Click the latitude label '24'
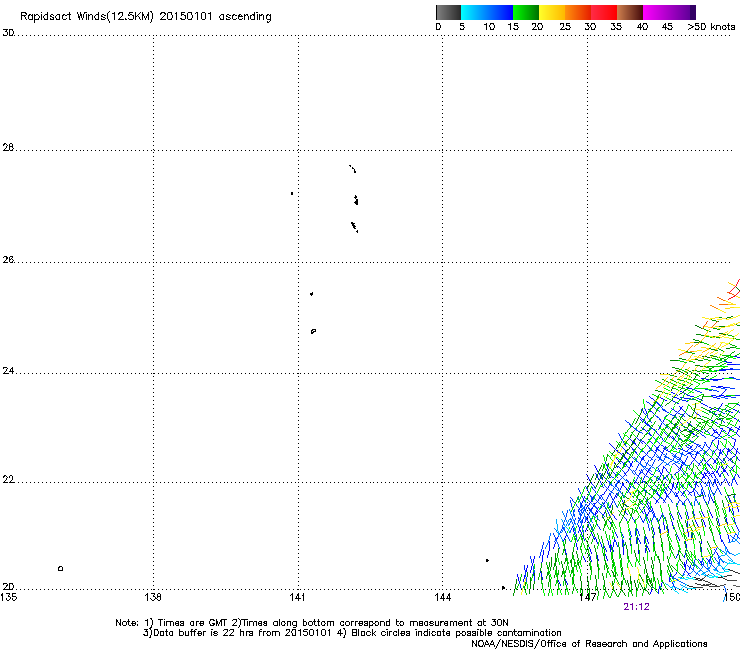The image size is (740, 650). (x=8, y=371)
